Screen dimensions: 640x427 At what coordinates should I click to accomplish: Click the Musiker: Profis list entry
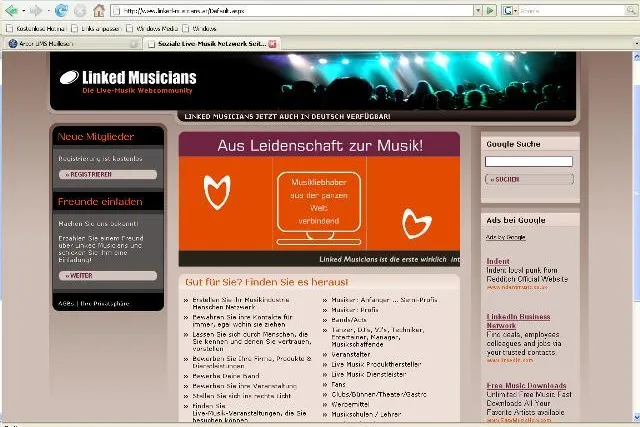pyautogui.click(x=355, y=310)
